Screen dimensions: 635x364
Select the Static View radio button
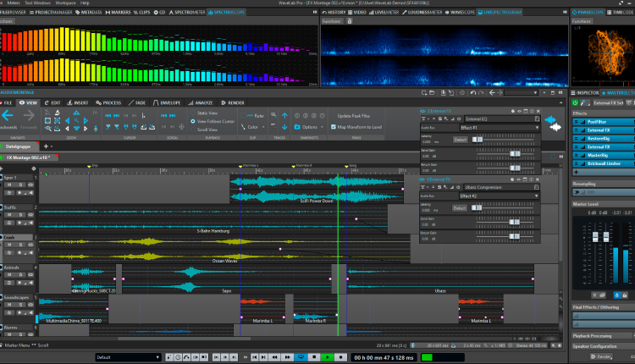[x=193, y=113]
